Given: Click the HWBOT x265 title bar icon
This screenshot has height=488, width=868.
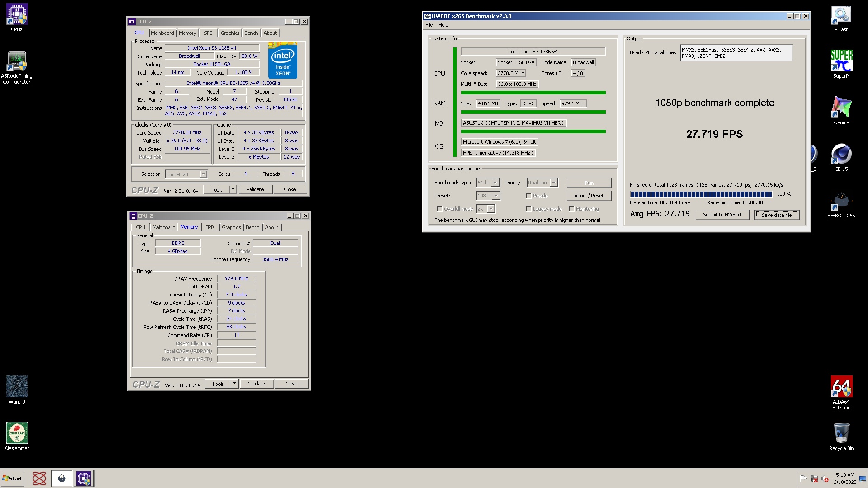Looking at the screenshot, I should (427, 16).
